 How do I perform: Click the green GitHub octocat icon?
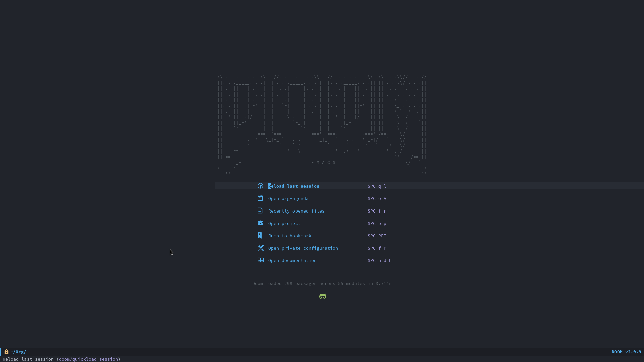(x=322, y=296)
